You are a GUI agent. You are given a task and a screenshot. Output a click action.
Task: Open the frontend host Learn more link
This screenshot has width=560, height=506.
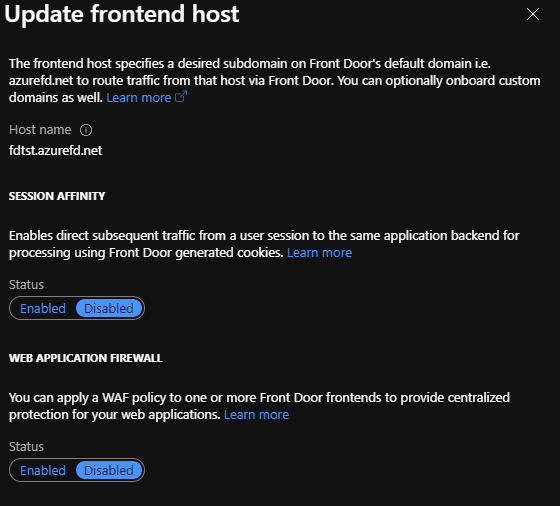(x=139, y=97)
